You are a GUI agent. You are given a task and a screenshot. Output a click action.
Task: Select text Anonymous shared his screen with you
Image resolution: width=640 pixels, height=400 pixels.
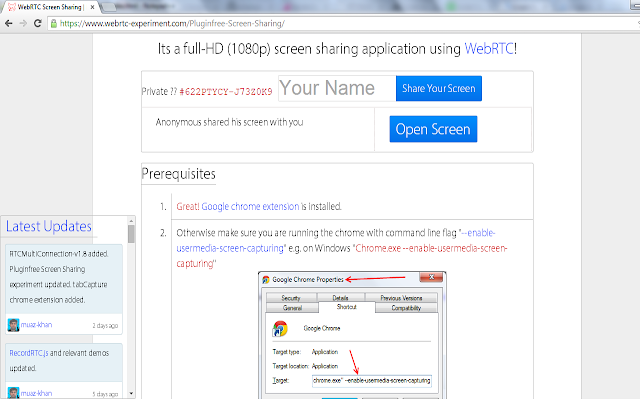tap(229, 122)
